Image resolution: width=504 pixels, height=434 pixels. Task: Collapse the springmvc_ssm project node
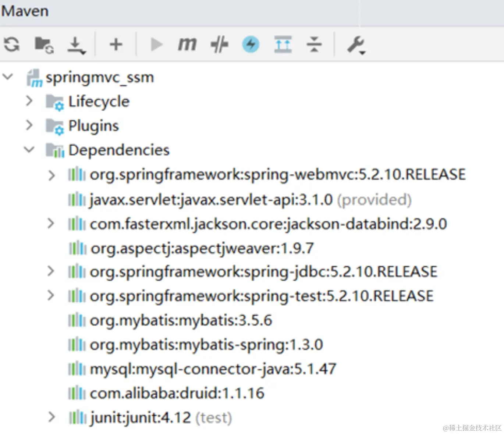8,77
